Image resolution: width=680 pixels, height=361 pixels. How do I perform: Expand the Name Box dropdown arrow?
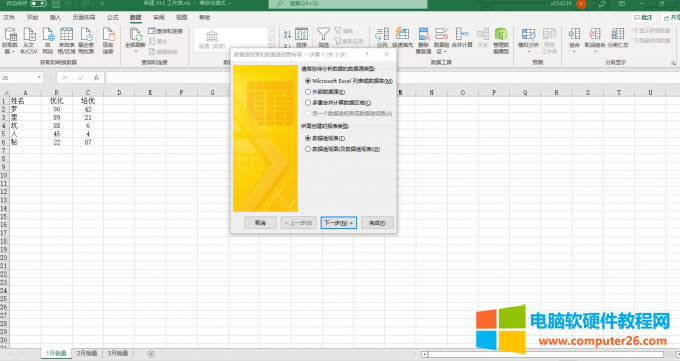[39, 77]
